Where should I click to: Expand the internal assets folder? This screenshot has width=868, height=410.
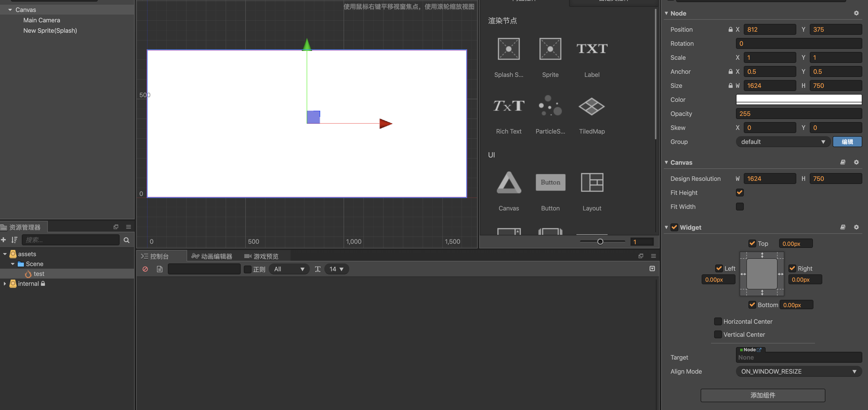(x=5, y=284)
